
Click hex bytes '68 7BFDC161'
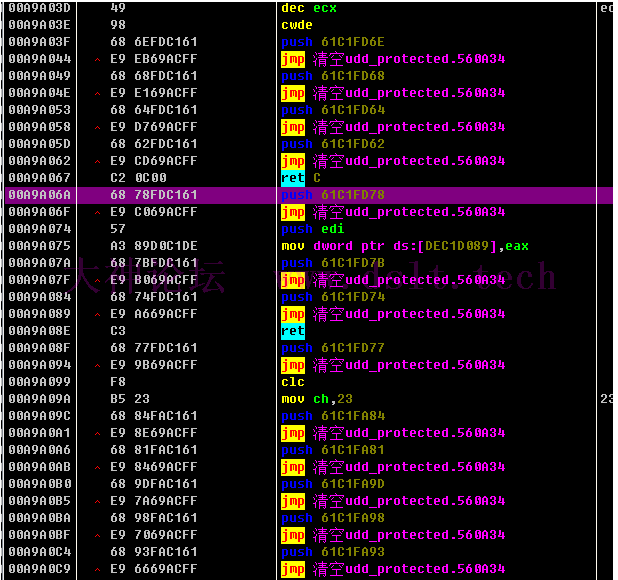[154, 263]
